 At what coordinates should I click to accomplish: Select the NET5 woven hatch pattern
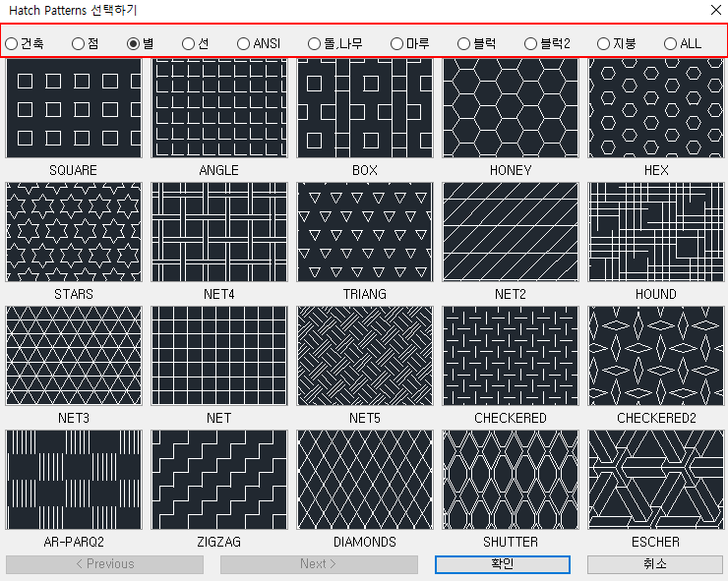(365, 356)
